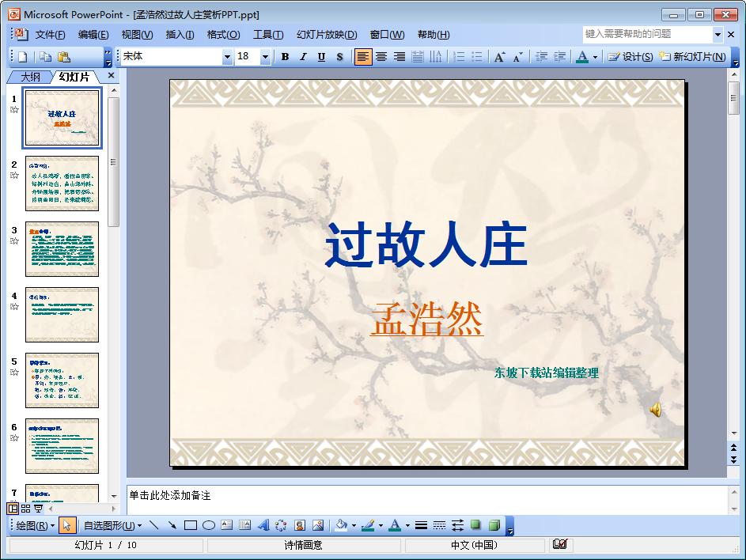Increase the indent level
This screenshot has height=560, width=746.
(x=559, y=57)
